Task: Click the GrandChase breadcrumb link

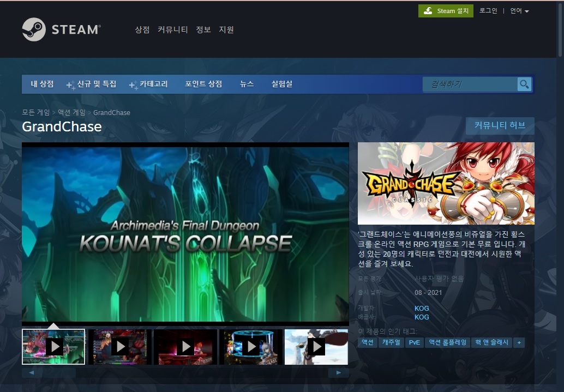Action: point(112,112)
